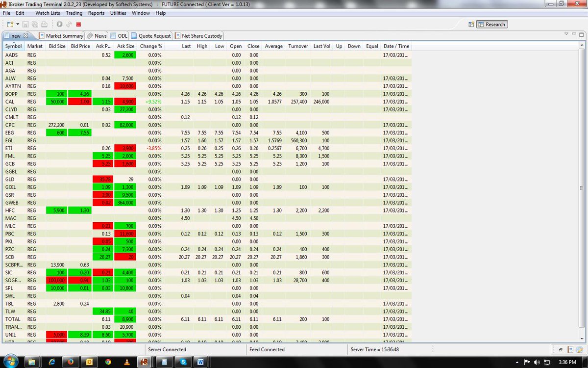This screenshot has width=588, height=368.
Task: Click the 364,000 ask size for GWEB
Action: 125,203
